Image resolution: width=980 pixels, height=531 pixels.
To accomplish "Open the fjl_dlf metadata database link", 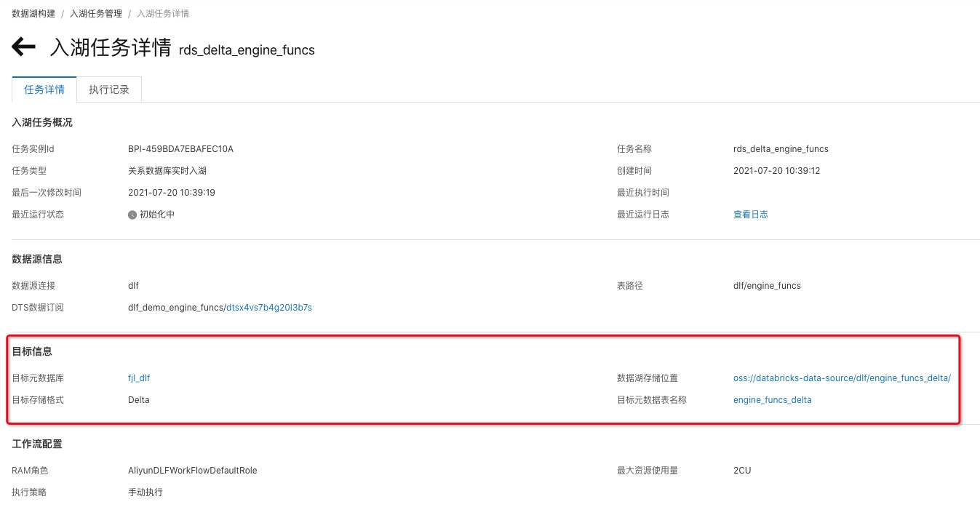I will (x=139, y=378).
